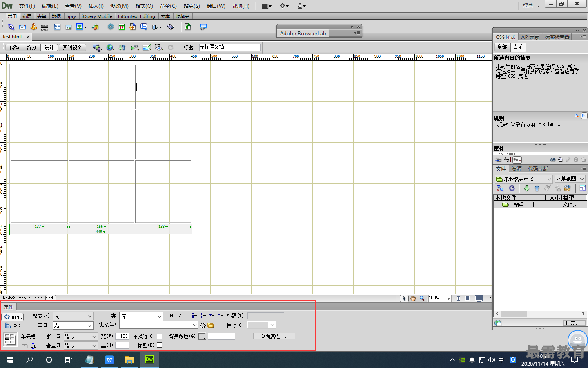This screenshot has width=588, height=368.
Task: Insert the date calendar icon
Action: pyautogui.click(x=122, y=27)
